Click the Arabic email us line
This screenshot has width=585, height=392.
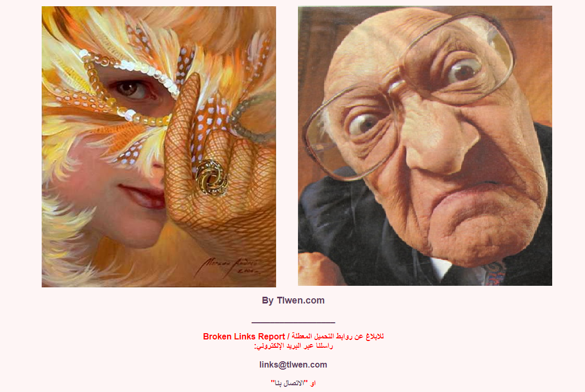click(x=293, y=346)
